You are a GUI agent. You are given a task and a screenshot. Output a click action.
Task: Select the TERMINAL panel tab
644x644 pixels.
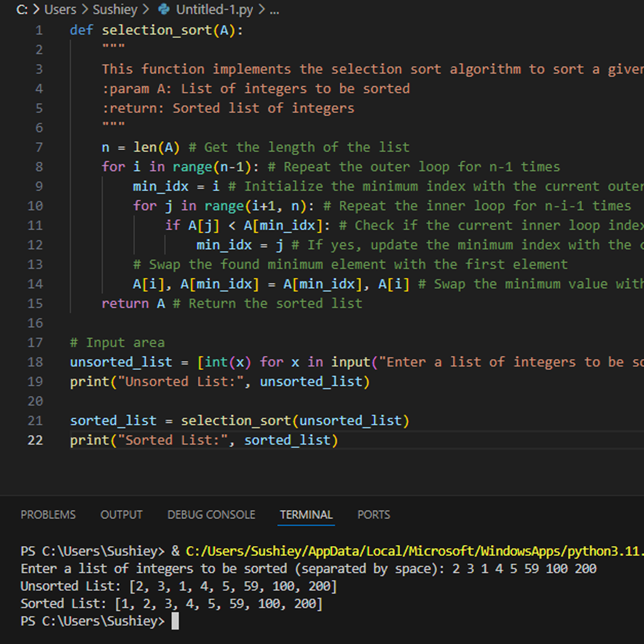pyautogui.click(x=306, y=514)
